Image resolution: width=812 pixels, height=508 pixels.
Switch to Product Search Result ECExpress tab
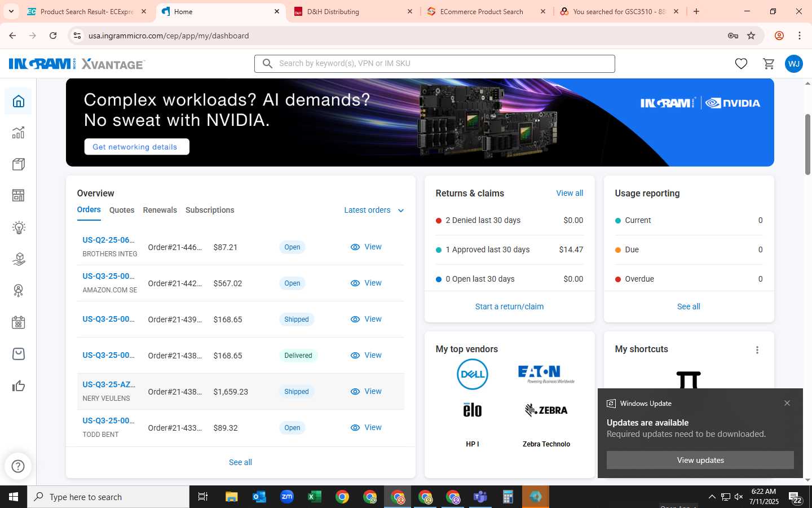pyautogui.click(x=87, y=11)
